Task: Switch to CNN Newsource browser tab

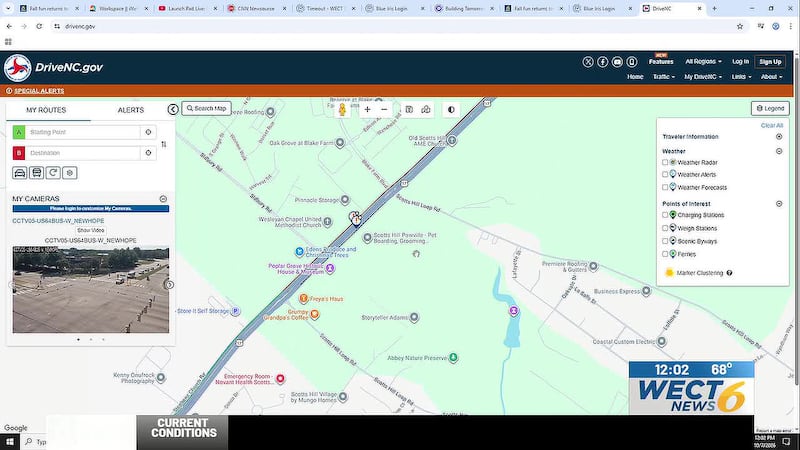Action: pyautogui.click(x=255, y=9)
